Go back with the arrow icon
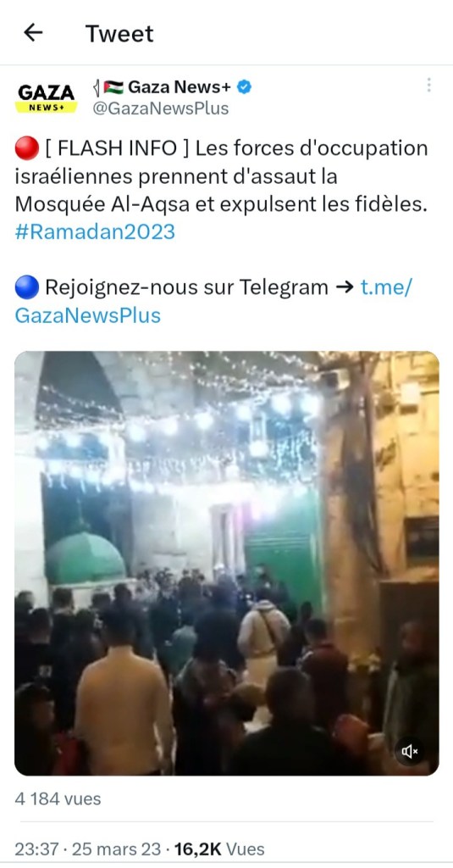 [33, 33]
